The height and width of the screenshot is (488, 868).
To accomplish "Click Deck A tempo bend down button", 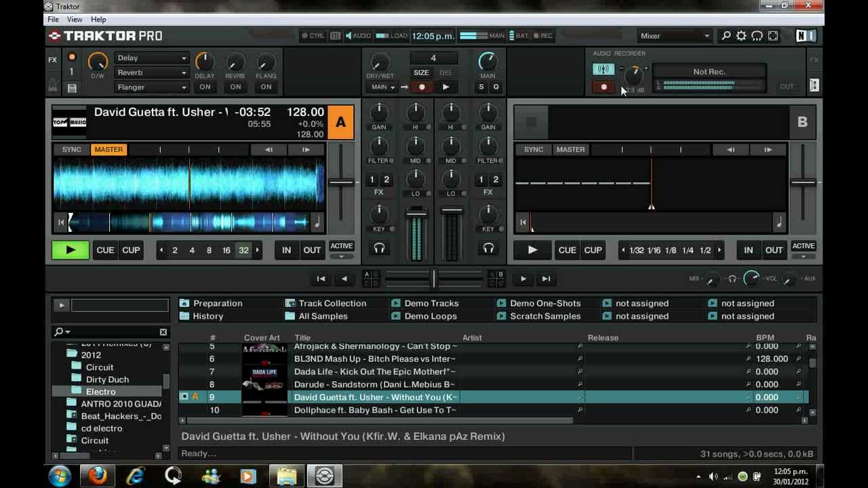I will pyautogui.click(x=269, y=150).
